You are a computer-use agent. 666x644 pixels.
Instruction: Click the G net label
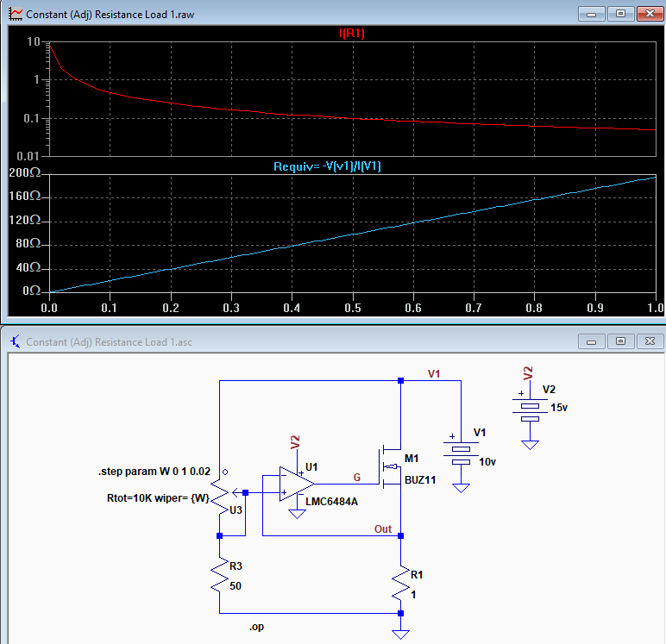coord(357,477)
